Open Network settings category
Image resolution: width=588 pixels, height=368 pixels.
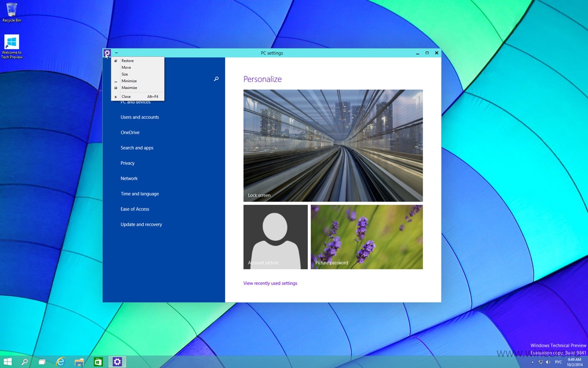(x=129, y=178)
